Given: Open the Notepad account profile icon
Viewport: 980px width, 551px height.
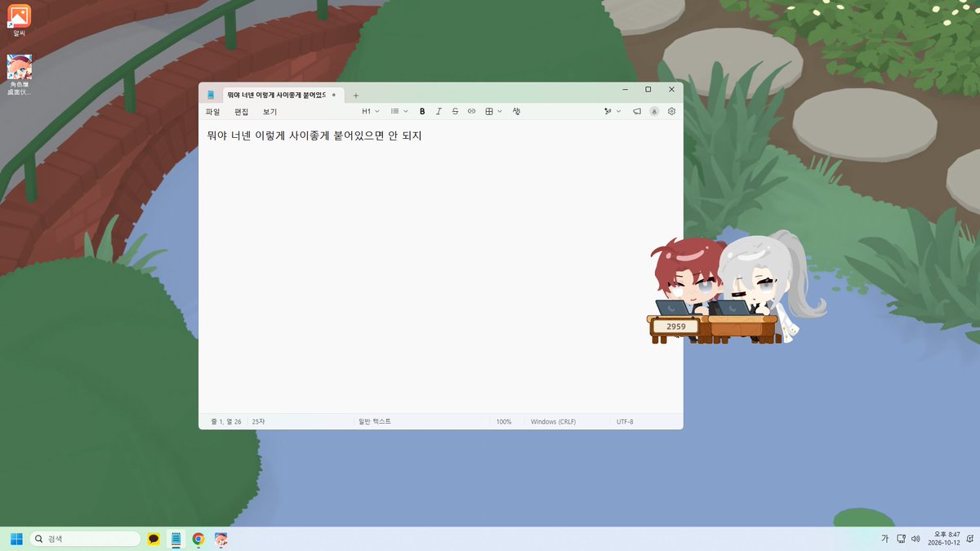Looking at the screenshot, I should pyautogui.click(x=654, y=111).
